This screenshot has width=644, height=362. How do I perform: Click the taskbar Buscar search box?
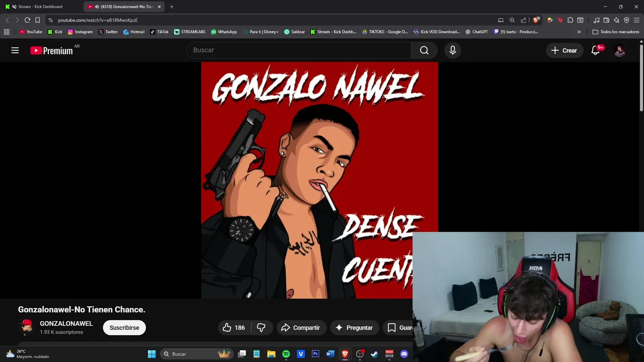pyautogui.click(x=197, y=354)
